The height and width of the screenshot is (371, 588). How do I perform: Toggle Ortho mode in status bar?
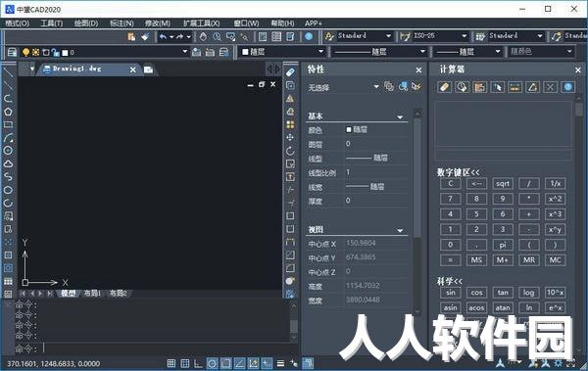pyautogui.click(x=198, y=363)
